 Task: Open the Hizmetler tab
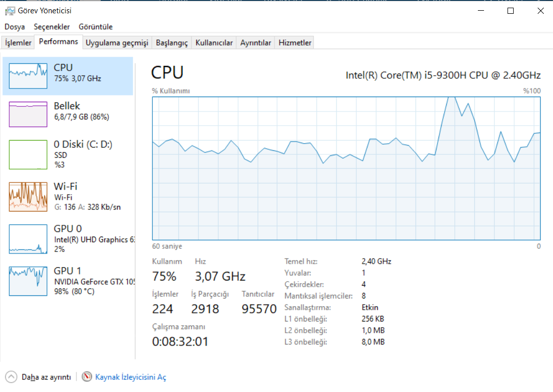pyautogui.click(x=295, y=43)
